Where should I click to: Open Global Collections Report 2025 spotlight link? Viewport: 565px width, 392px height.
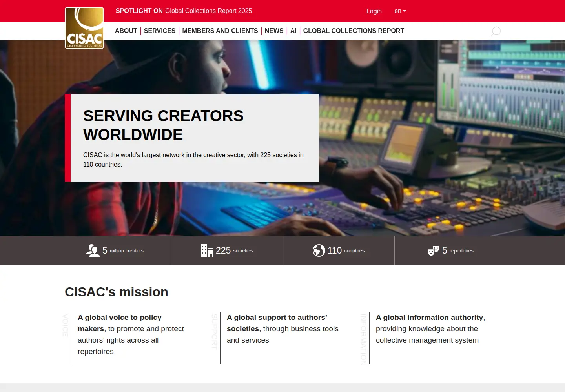click(209, 11)
